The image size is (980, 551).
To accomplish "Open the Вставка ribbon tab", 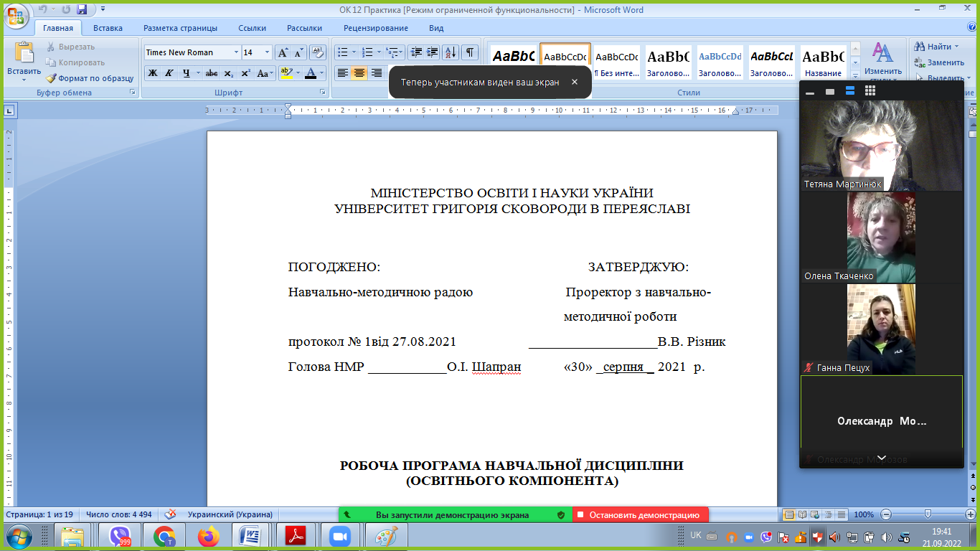I will pyautogui.click(x=108, y=28).
